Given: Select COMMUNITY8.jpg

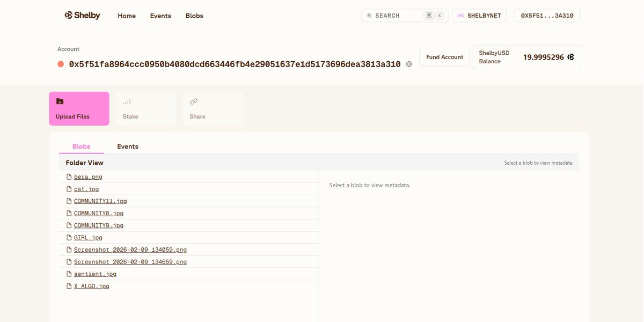Looking at the screenshot, I should [99, 213].
